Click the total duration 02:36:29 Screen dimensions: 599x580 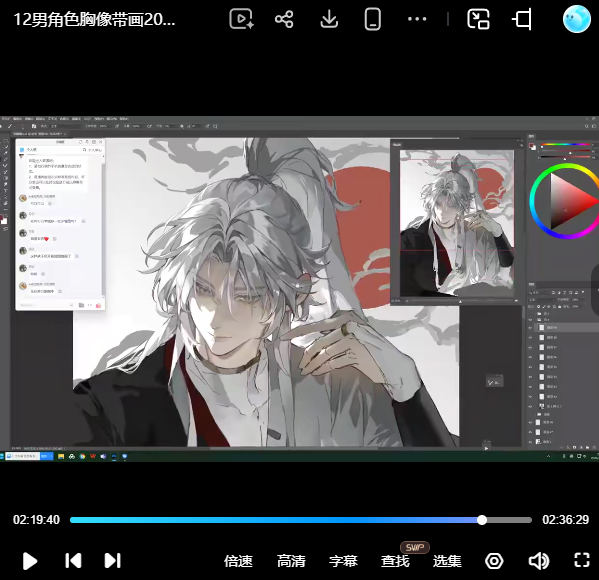click(565, 520)
